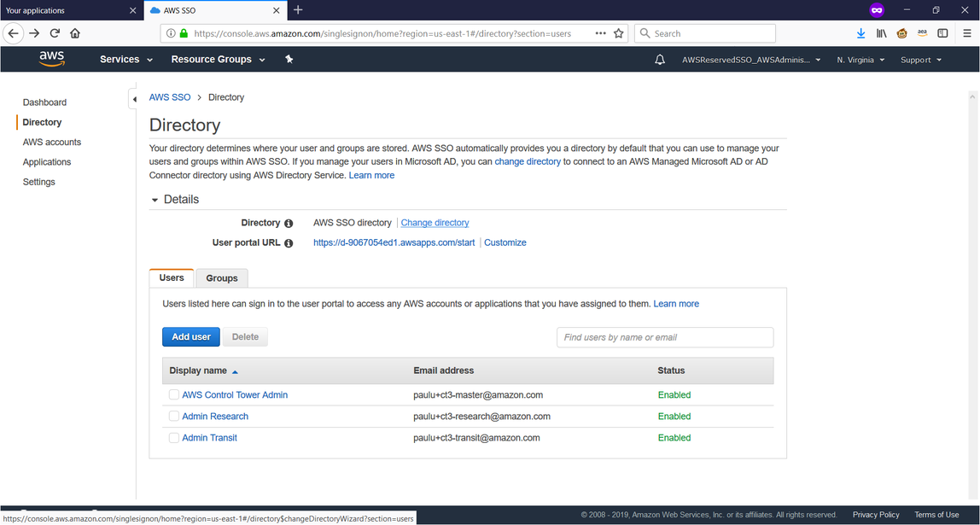Click the browser Search box
The height and width of the screenshot is (525, 980).
coord(705,34)
